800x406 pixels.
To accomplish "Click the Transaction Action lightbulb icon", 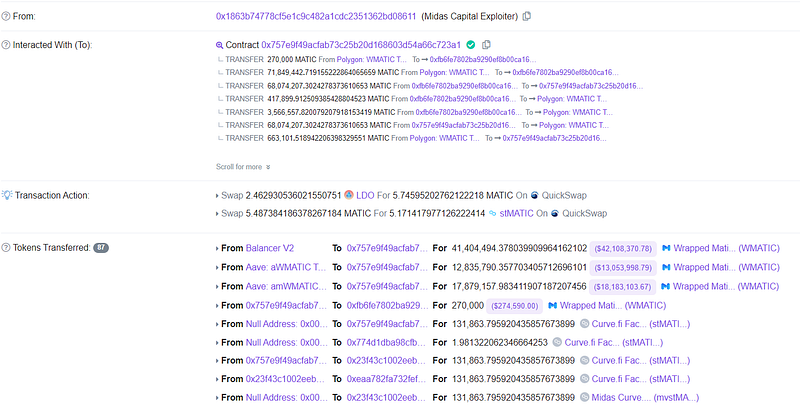I will 7,195.
